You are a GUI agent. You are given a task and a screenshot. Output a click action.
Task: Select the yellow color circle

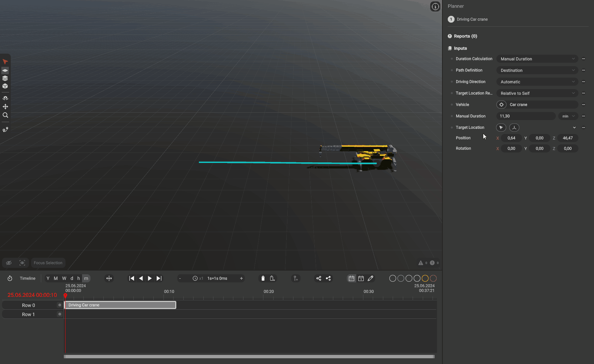(425, 278)
